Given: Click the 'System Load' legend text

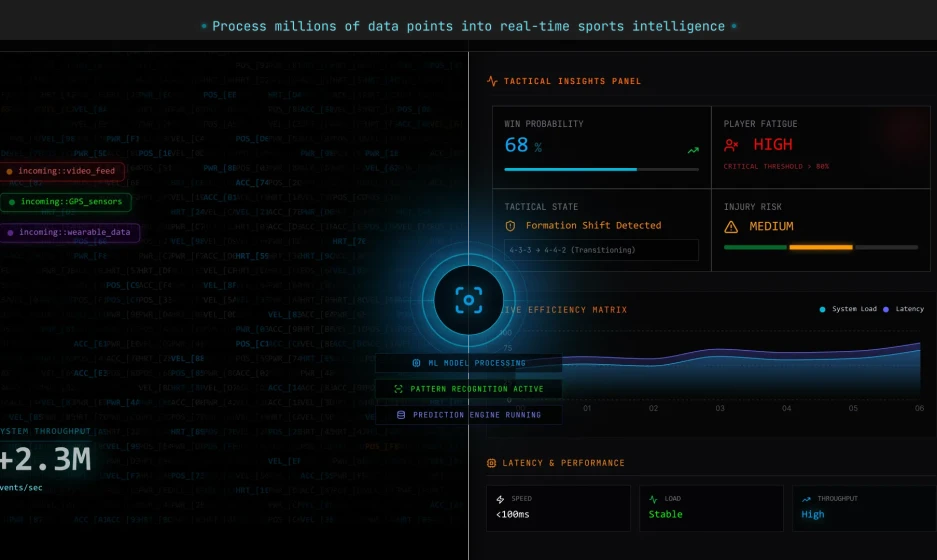Looking at the screenshot, I should [x=854, y=309].
